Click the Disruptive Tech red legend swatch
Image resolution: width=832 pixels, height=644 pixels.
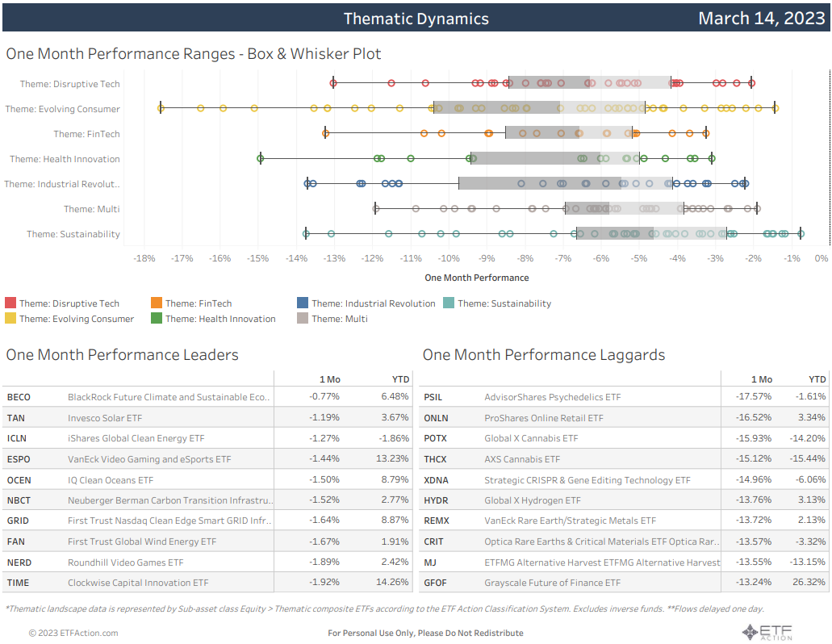tap(10, 303)
